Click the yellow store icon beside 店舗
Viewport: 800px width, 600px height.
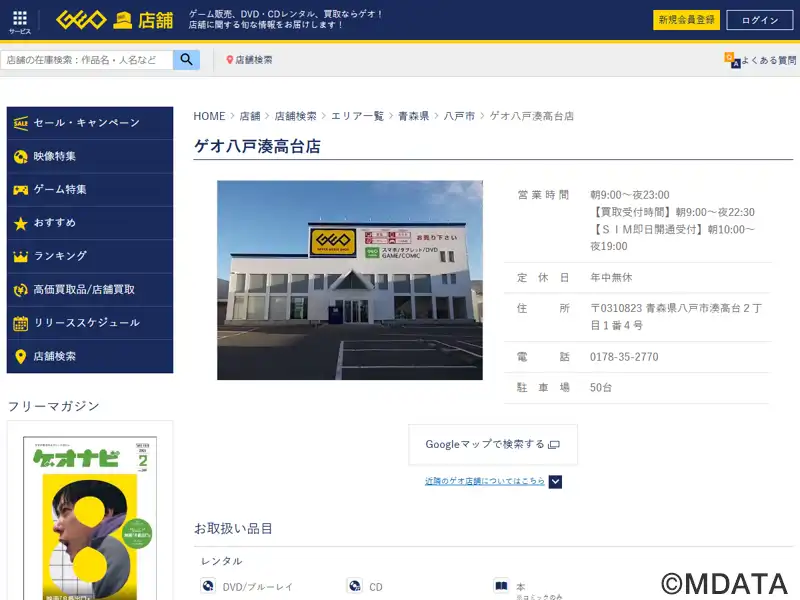point(122,20)
